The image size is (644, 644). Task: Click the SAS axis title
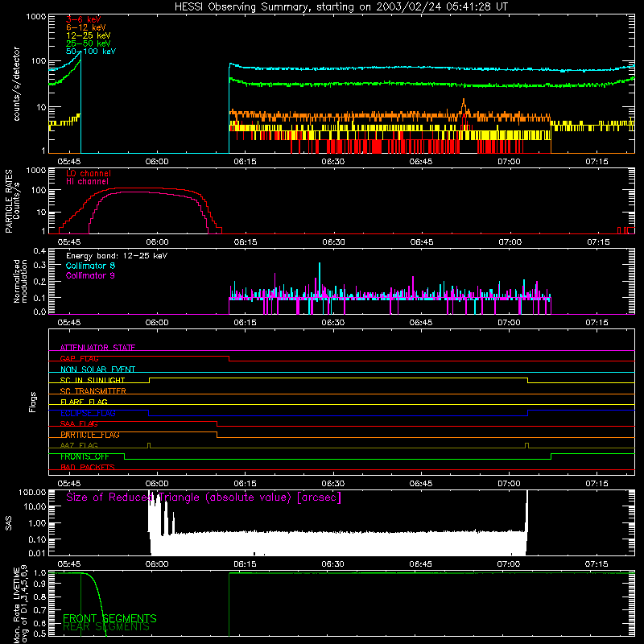[x=8, y=523]
